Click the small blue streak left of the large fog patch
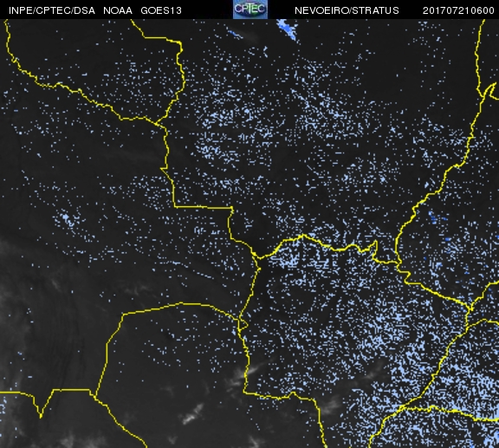 tap(235, 34)
